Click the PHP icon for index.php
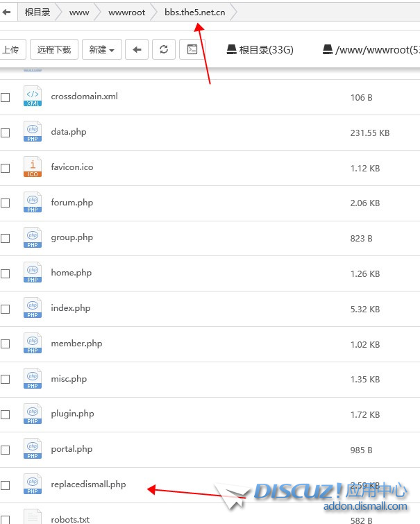Image resolution: width=420 pixels, height=524 pixels. click(x=33, y=308)
